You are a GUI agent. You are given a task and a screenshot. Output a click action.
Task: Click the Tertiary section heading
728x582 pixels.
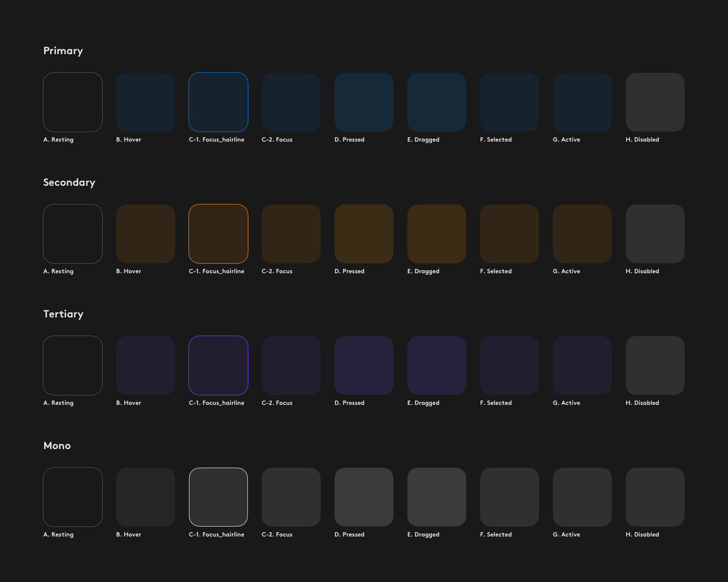coord(63,314)
